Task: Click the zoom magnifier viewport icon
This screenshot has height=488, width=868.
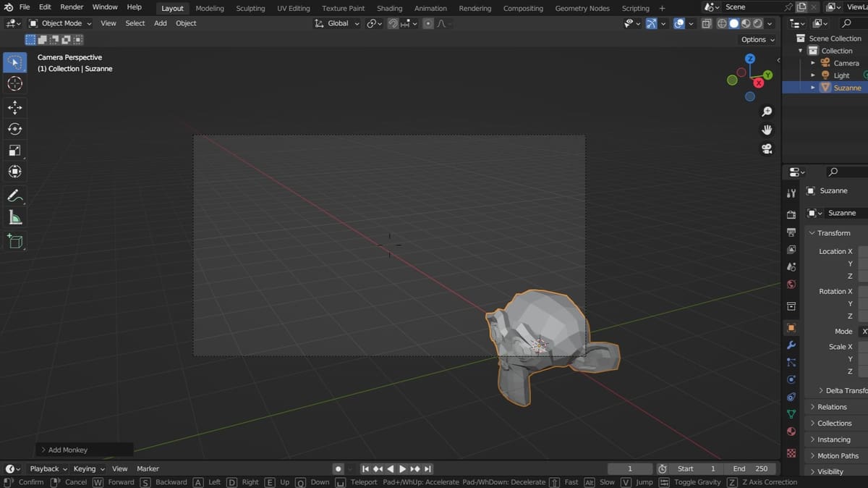Action: (x=767, y=112)
